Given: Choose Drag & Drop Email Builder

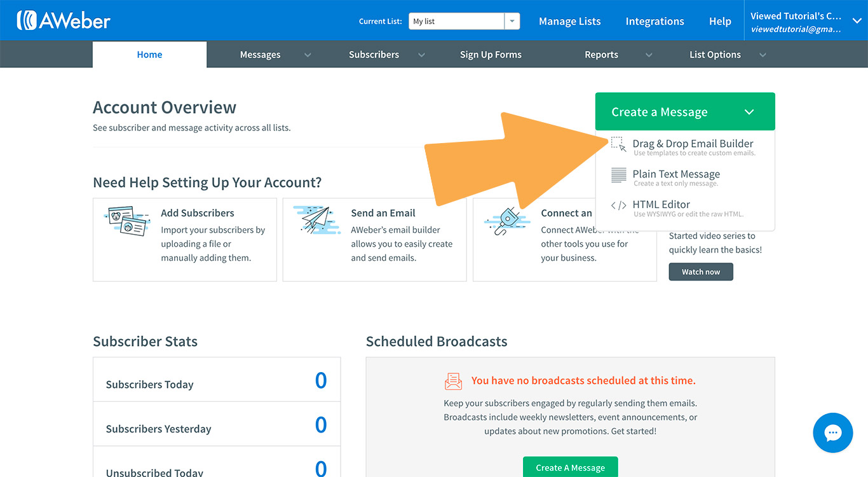Looking at the screenshot, I should 685,147.
